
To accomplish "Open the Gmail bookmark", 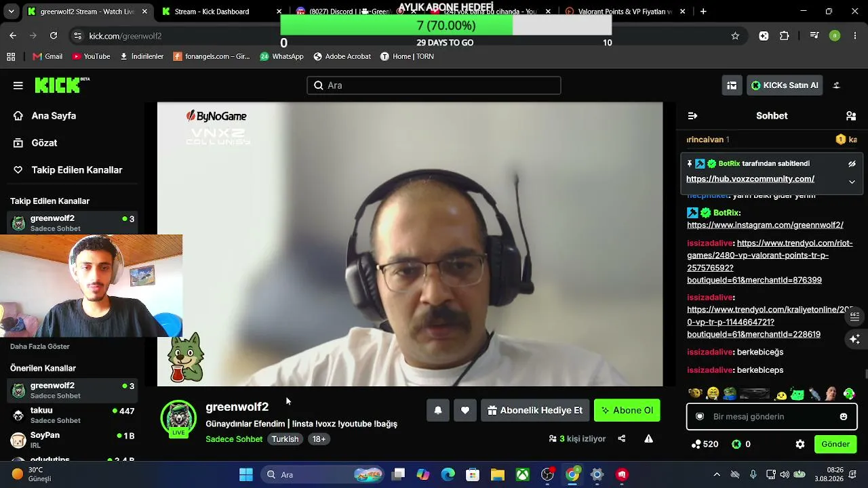I will [47, 56].
